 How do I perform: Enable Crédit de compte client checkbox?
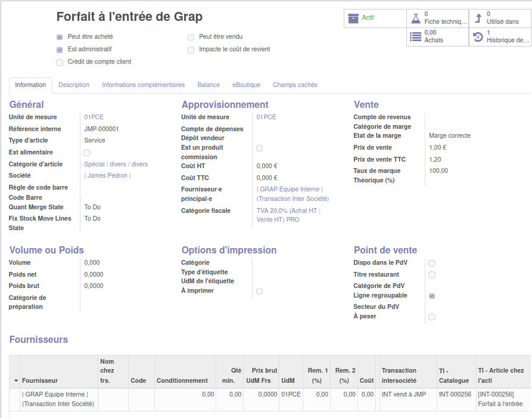point(60,62)
